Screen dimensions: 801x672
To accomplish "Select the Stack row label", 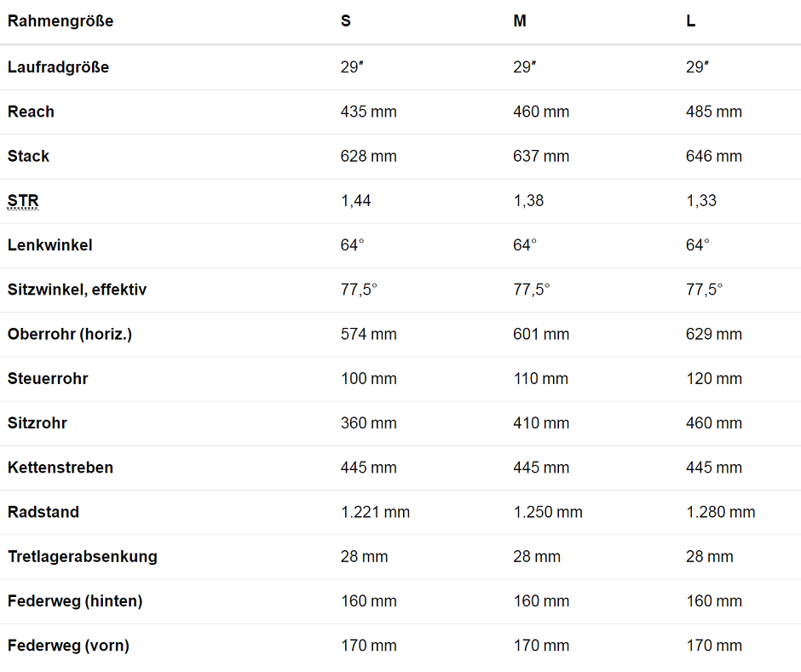I will click(x=29, y=156).
